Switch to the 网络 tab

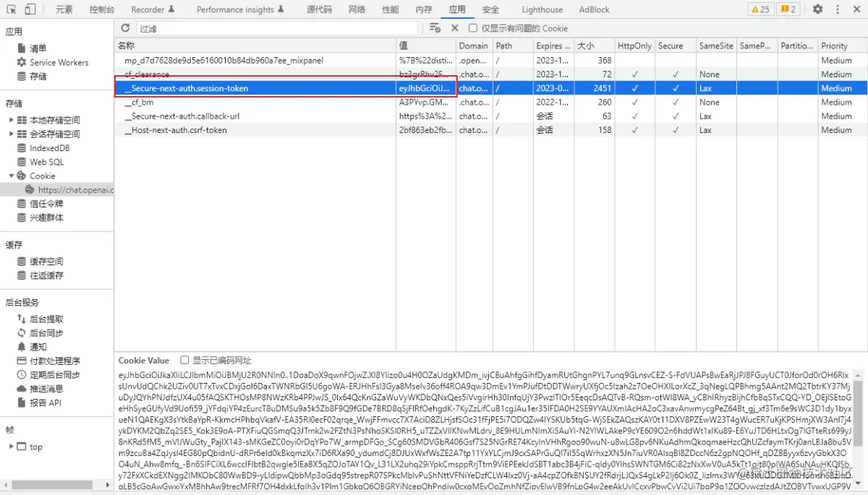357,9
